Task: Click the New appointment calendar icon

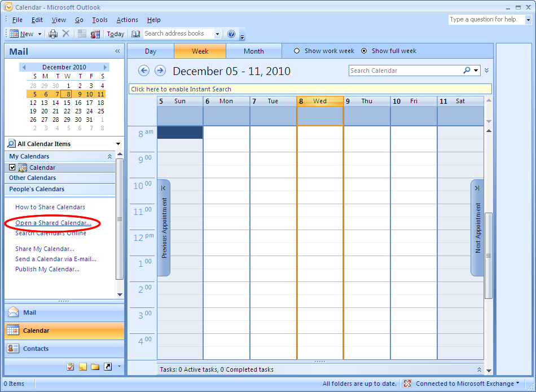Action: pyautogui.click(x=14, y=33)
